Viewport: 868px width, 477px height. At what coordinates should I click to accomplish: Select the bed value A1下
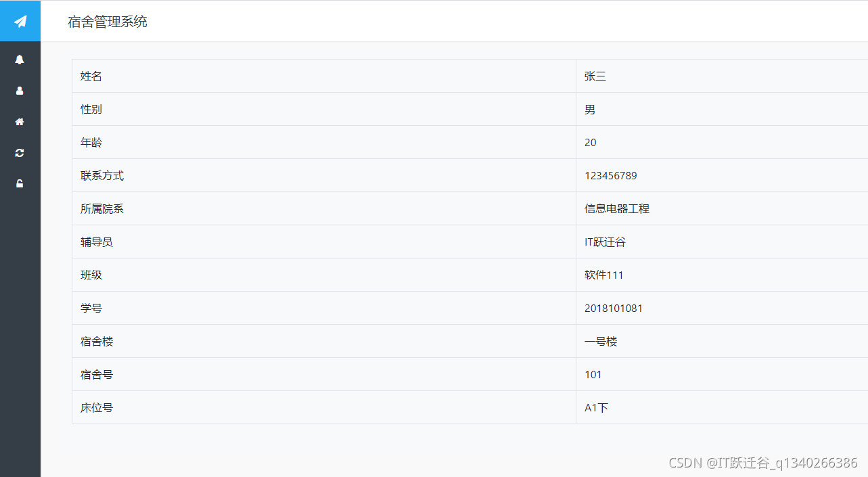coord(597,408)
